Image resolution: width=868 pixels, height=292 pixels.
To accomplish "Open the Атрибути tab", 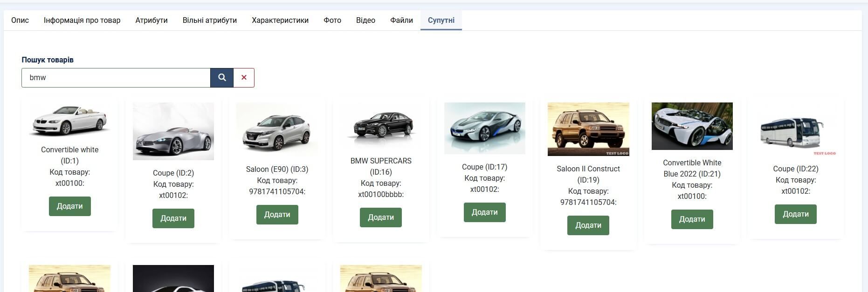I will [152, 20].
